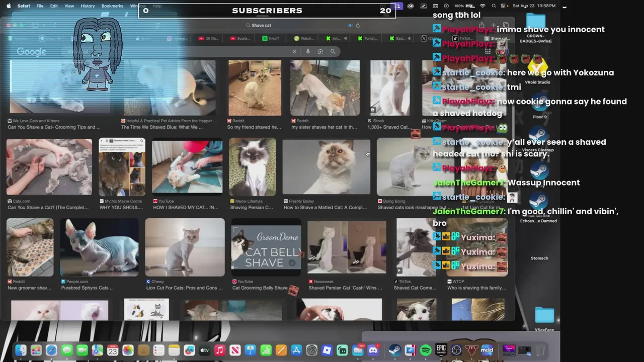Image resolution: width=644 pixels, height=362 pixels.
Task: Open Music app in dock
Action: [219, 350]
